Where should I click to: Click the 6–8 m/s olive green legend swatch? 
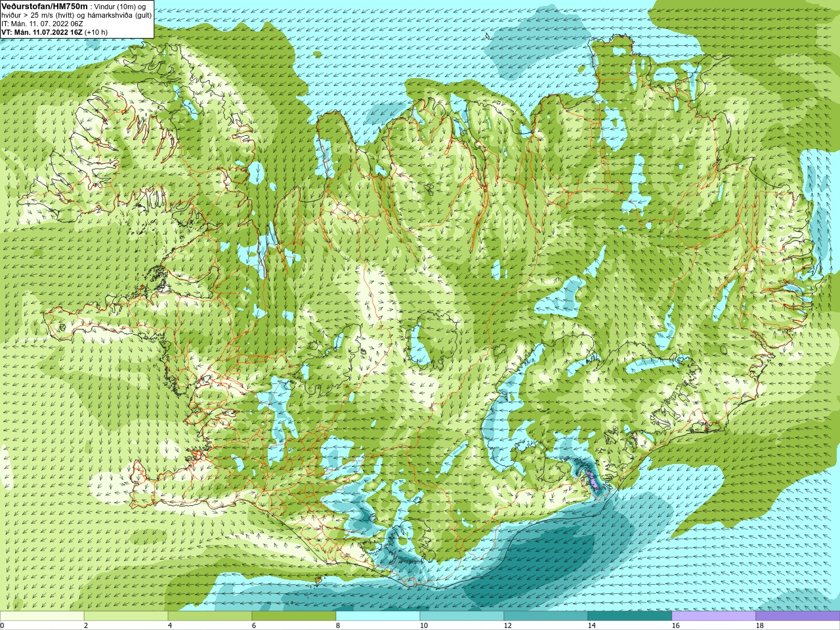coord(294,616)
